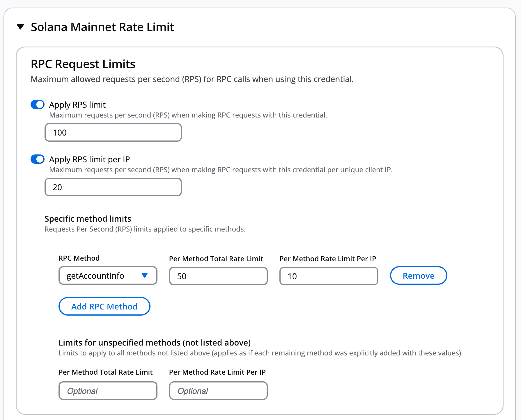This screenshot has width=521, height=420.
Task: Choose a different method from getAccountInfo combo box
Action: tap(108, 275)
